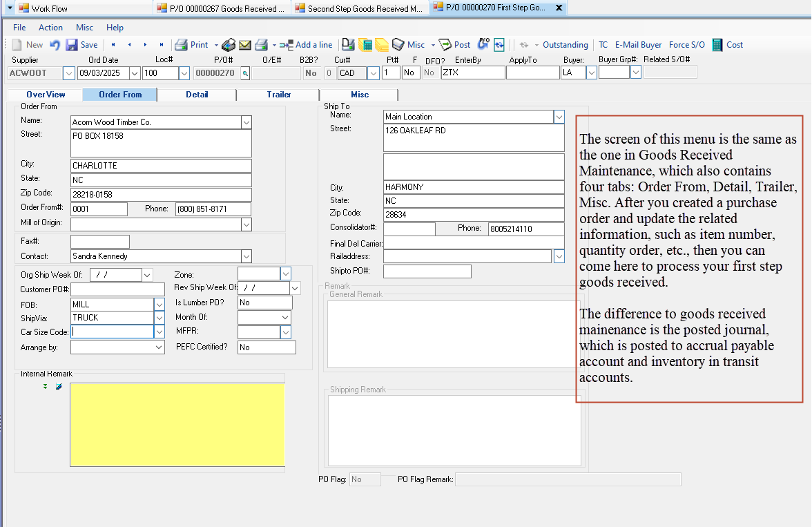Click the Save disk icon
This screenshot has width=812, height=527.
coord(72,45)
